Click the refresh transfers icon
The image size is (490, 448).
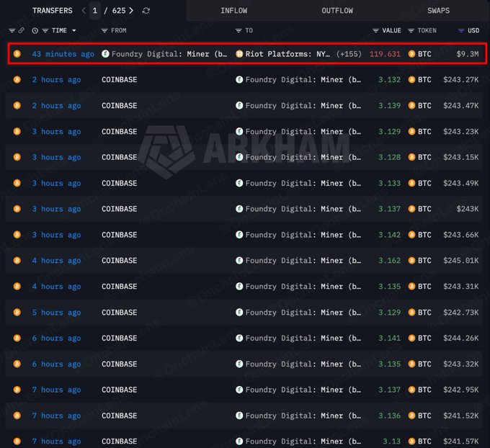coord(146,11)
